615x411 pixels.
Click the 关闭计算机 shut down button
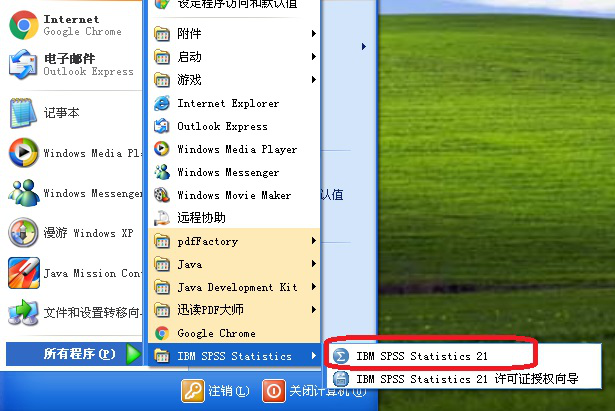[314, 391]
